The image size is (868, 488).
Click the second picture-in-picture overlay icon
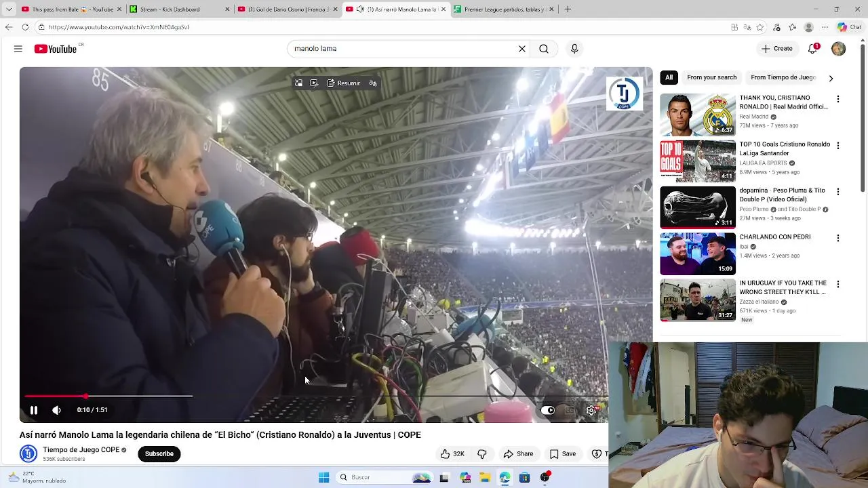(314, 83)
